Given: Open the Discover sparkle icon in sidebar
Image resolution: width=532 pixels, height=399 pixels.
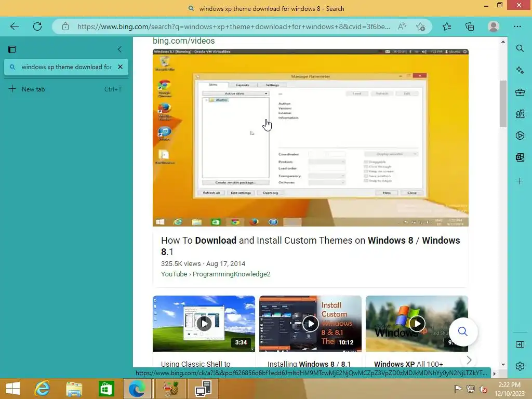Looking at the screenshot, I should tap(520, 70).
